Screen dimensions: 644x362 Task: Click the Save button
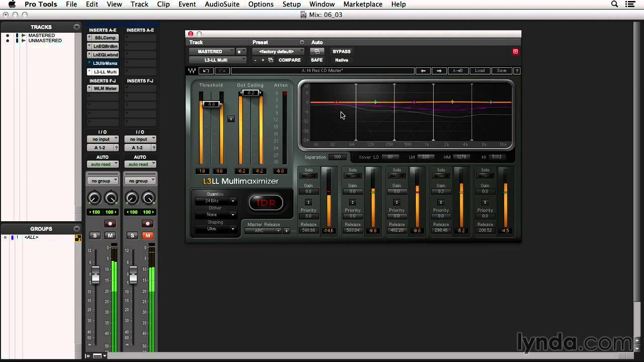(x=502, y=71)
